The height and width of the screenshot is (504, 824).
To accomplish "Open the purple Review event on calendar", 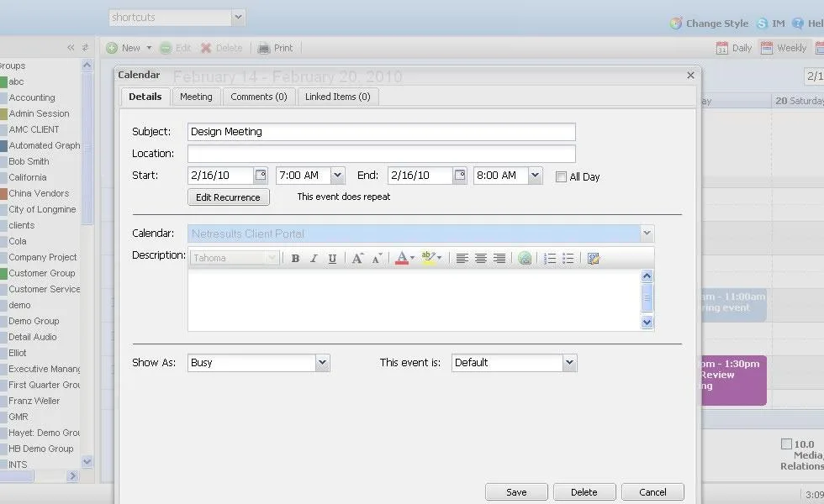I will (x=734, y=380).
